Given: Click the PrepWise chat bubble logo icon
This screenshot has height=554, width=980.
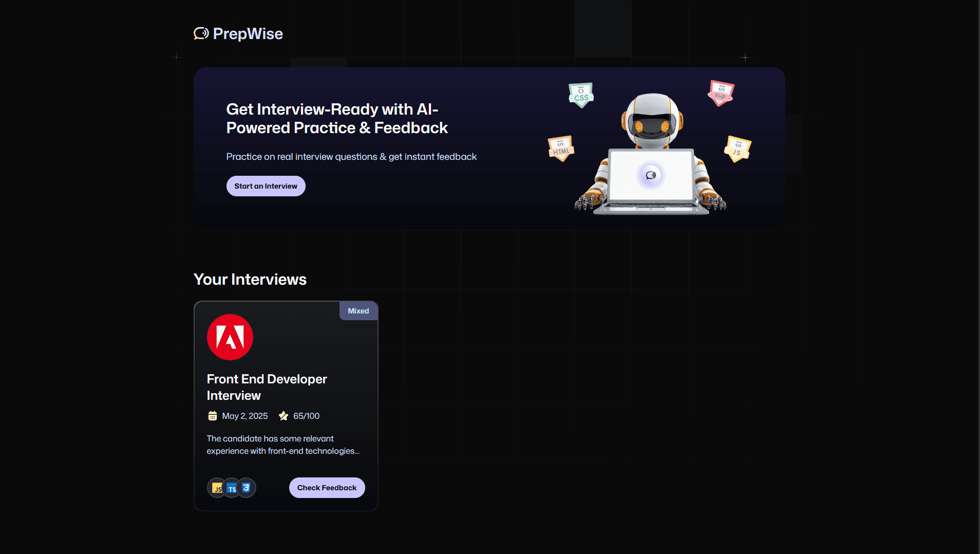Looking at the screenshot, I should [201, 33].
